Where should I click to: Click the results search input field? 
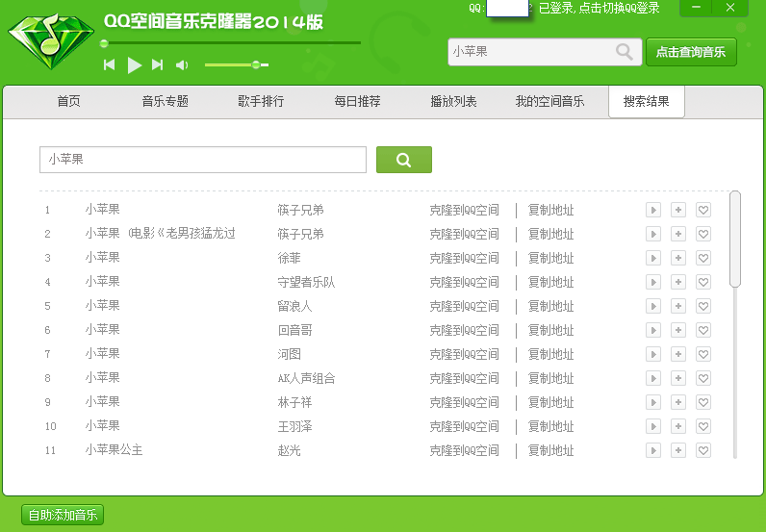point(203,160)
